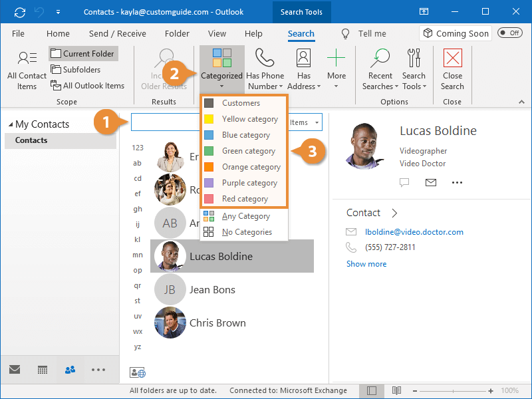The image size is (532, 399).
Task: Toggle the Coming Soon Off switch
Action: click(510, 33)
